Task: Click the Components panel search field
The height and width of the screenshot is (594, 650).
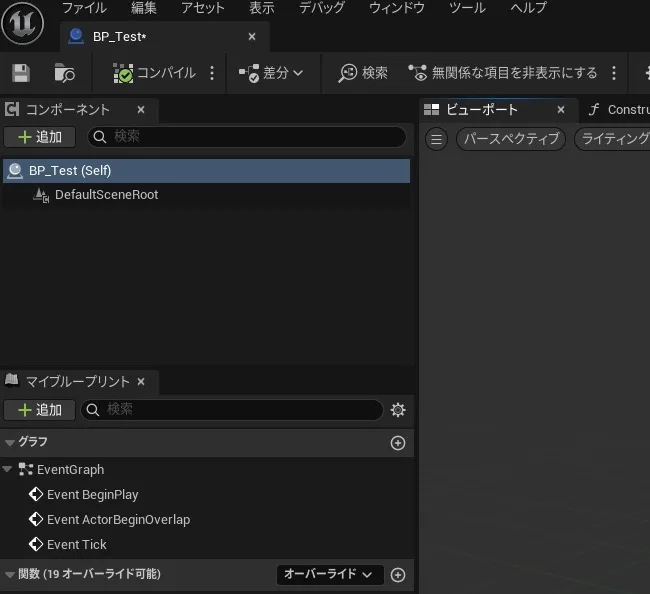Action: pos(247,137)
